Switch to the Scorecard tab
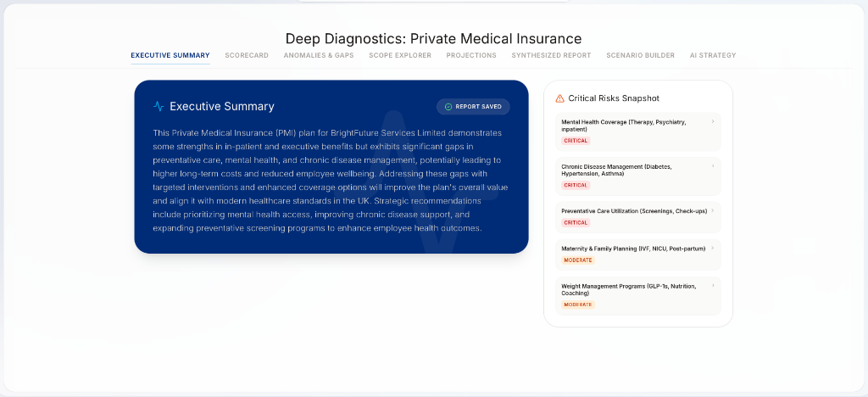The height and width of the screenshot is (397, 868). tap(247, 56)
